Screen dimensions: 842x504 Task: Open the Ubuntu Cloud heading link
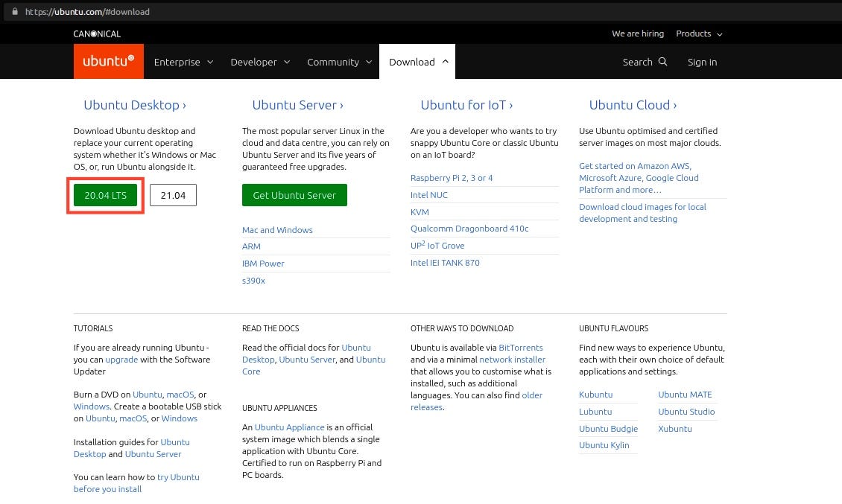pyautogui.click(x=633, y=105)
